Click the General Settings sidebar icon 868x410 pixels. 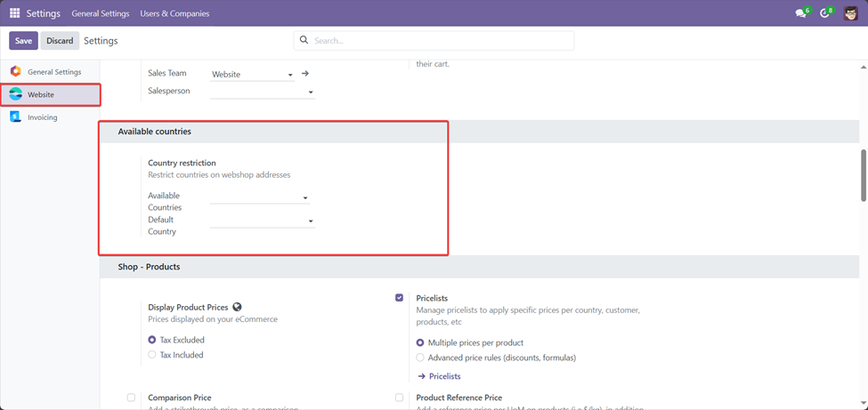(15, 71)
